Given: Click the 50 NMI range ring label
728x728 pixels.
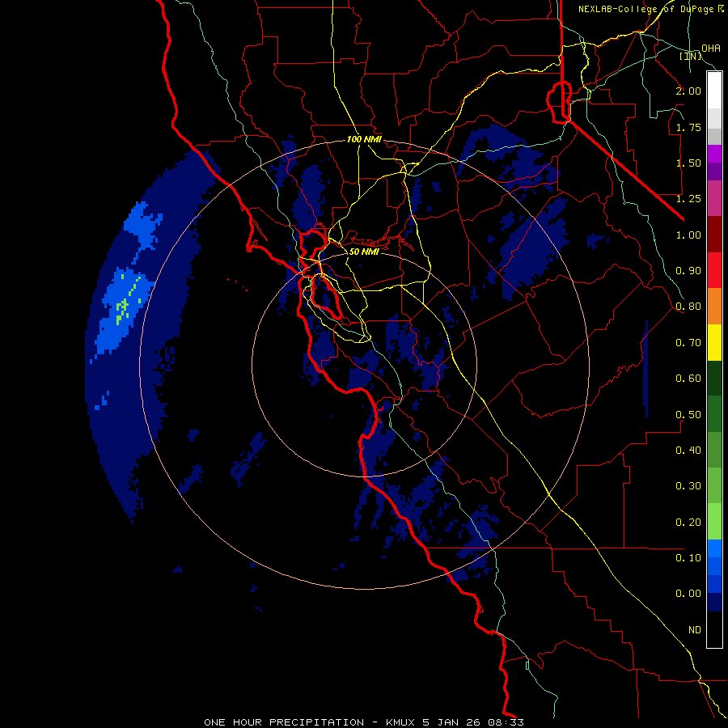Looking at the screenshot, I should click(364, 252).
